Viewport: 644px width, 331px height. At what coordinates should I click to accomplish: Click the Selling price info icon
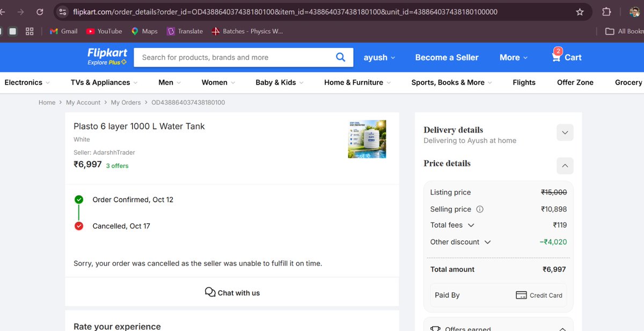point(480,209)
